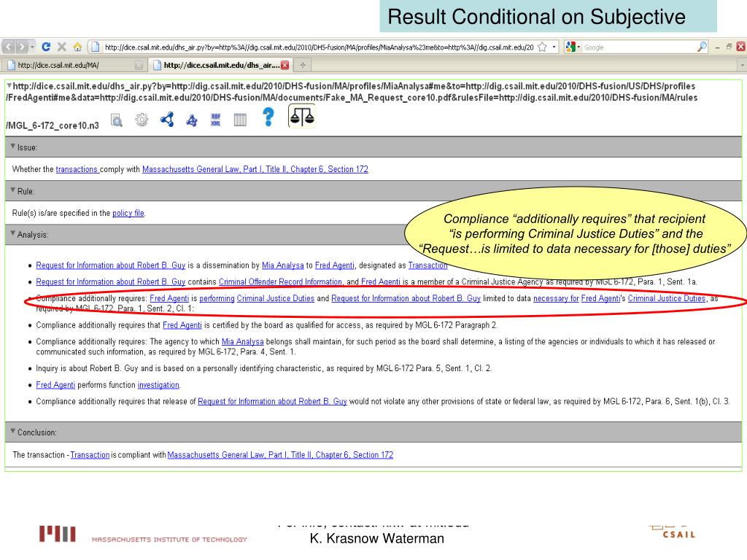Viewport: 747px width, 560px height.
Task: Open Fred Agenti link before 'is a member'
Action: pos(381,282)
